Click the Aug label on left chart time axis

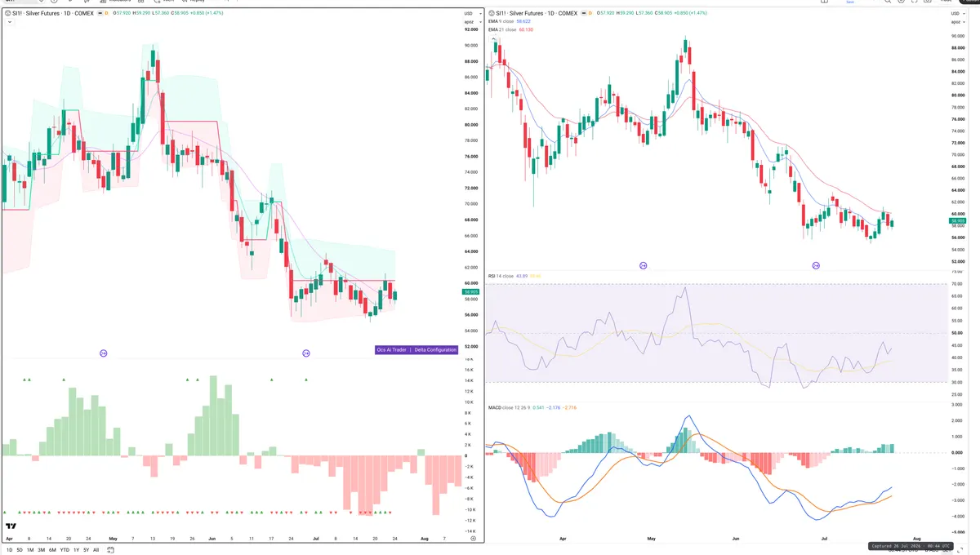[424, 539]
